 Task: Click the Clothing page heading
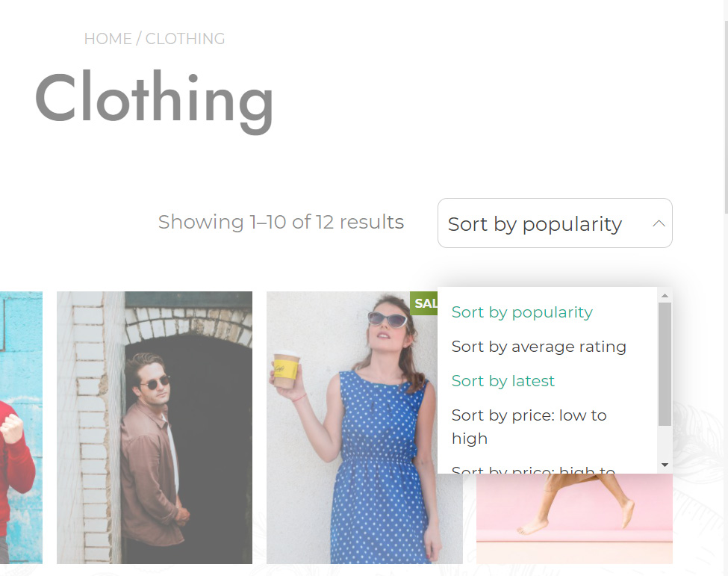coord(154,102)
